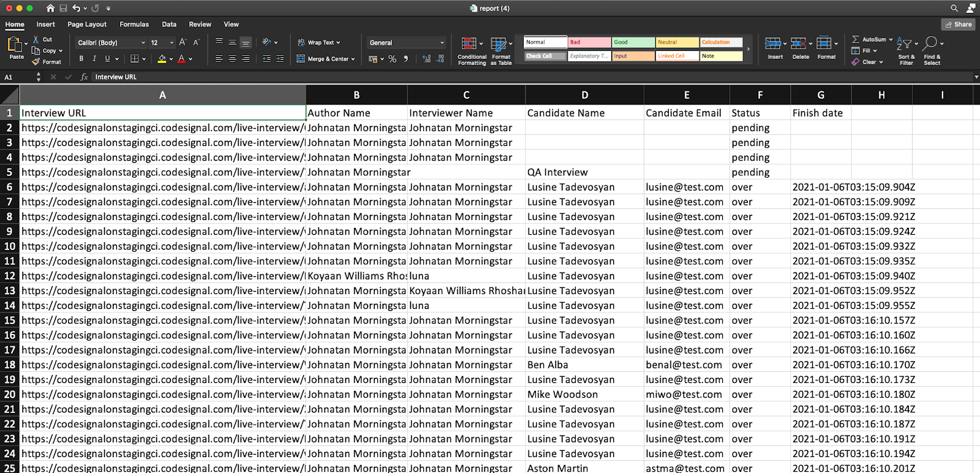Increase the cell indent
The height and width of the screenshot is (473, 980).
point(280,59)
